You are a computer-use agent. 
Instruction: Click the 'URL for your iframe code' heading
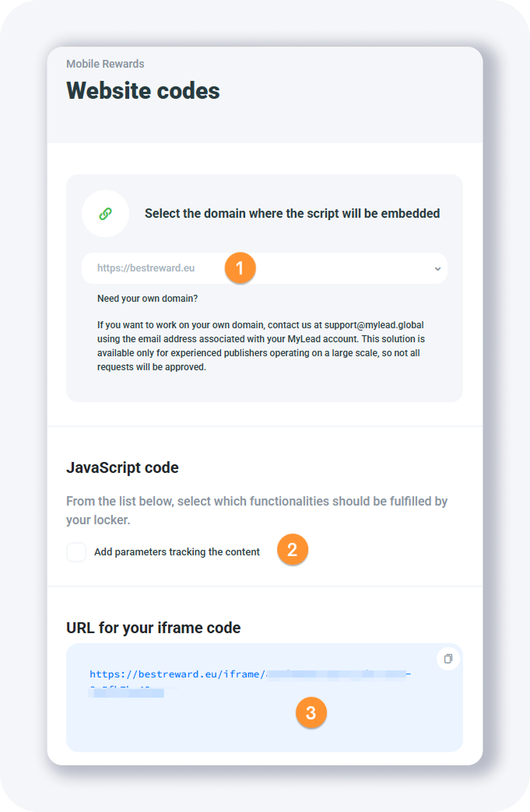pyautogui.click(x=153, y=628)
